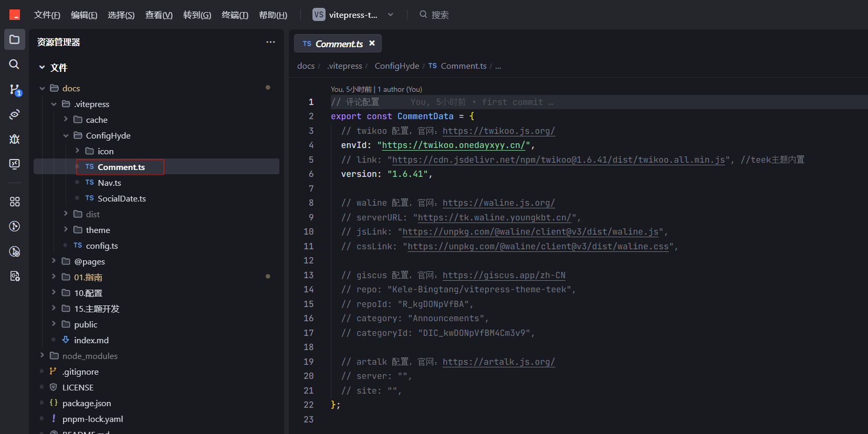This screenshot has height=434, width=868.
Task: Open the 帮助(H) menu
Action: (273, 15)
